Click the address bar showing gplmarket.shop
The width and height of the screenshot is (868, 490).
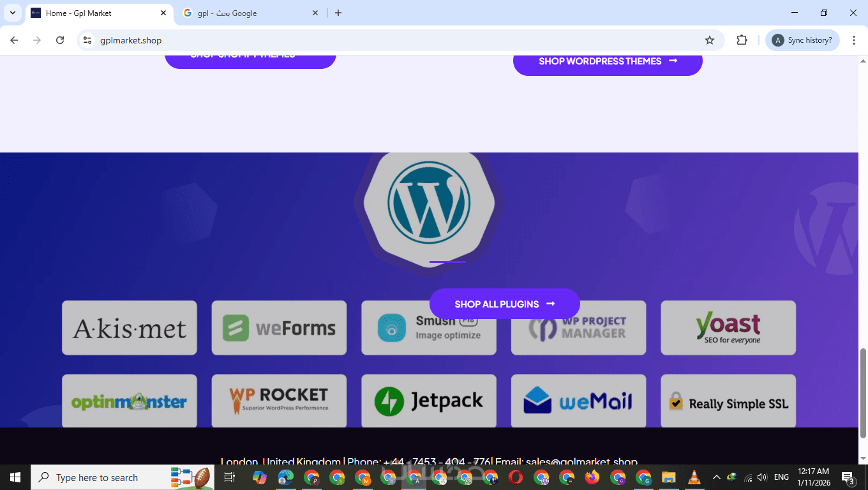tap(401, 40)
